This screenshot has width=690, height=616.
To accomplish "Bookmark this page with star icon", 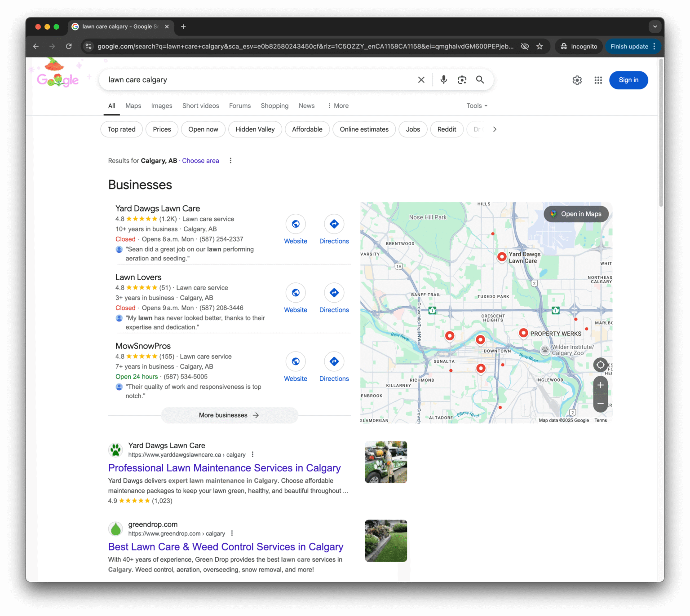I will [x=540, y=46].
